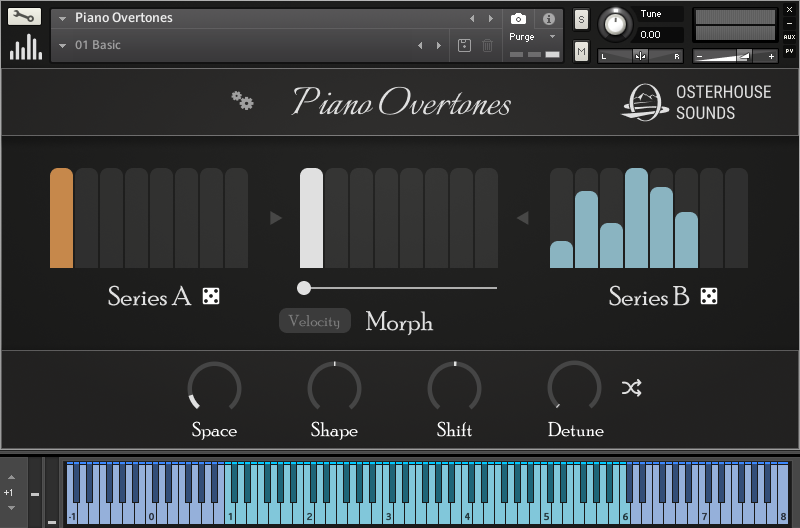
Task: Click the camera snapshot icon
Action: [518, 19]
